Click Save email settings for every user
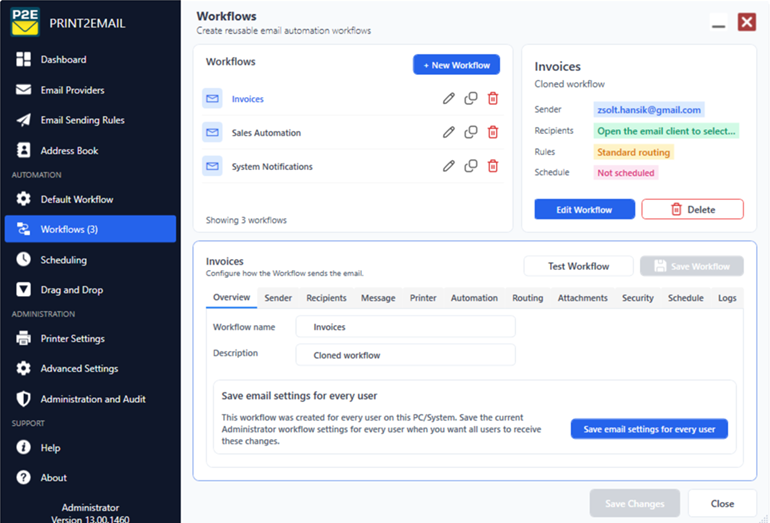 (649, 429)
